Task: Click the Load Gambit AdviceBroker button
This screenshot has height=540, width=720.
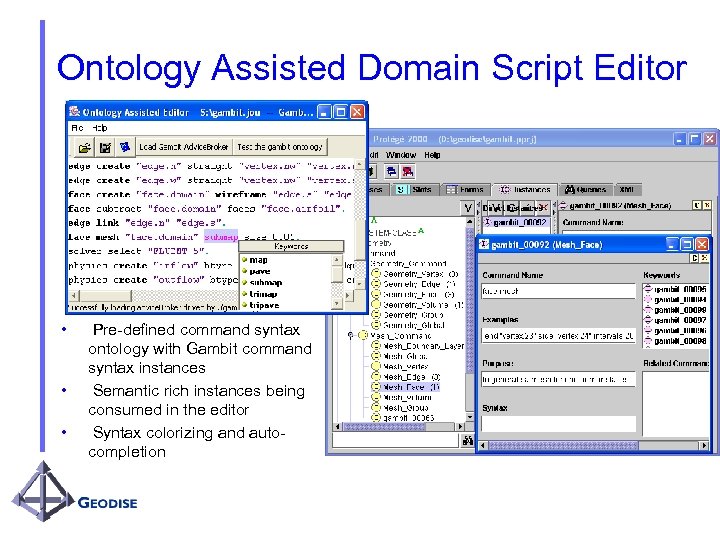Action: pyautogui.click(x=184, y=147)
